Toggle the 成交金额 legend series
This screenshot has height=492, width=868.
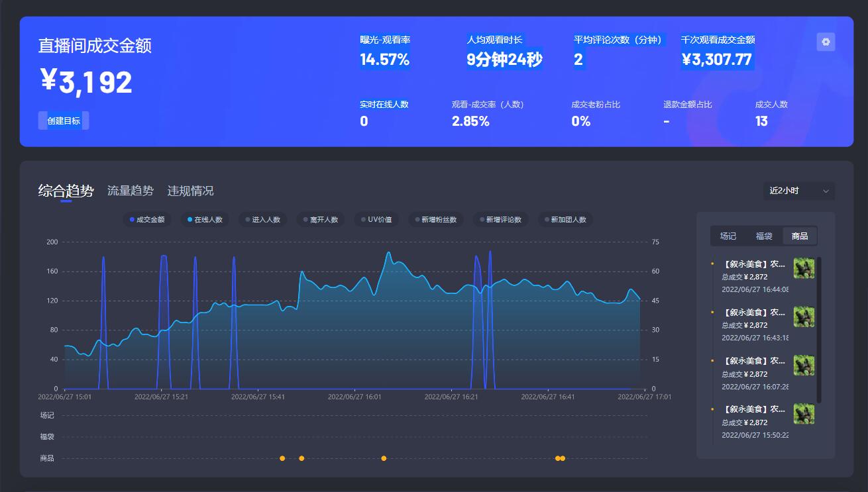click(x=147, y=220)
